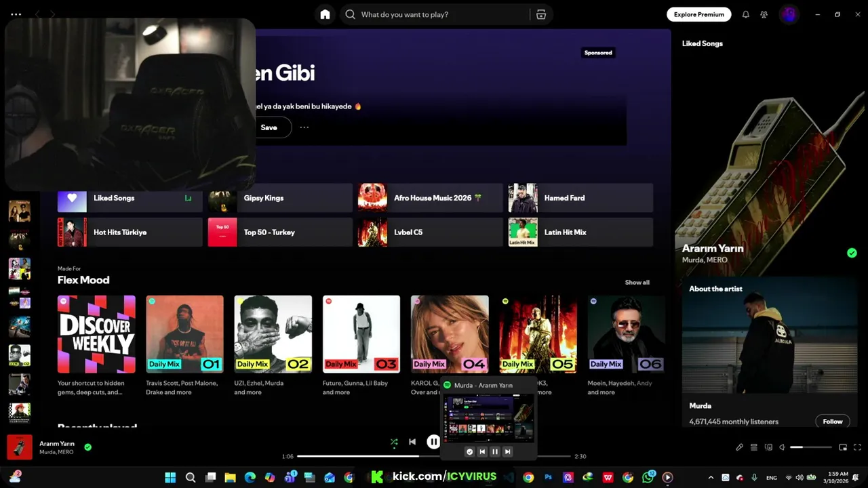This screenshot has width=868, height=488.
Task: Open Hamed Fard tile
Action: click(580, 198)
